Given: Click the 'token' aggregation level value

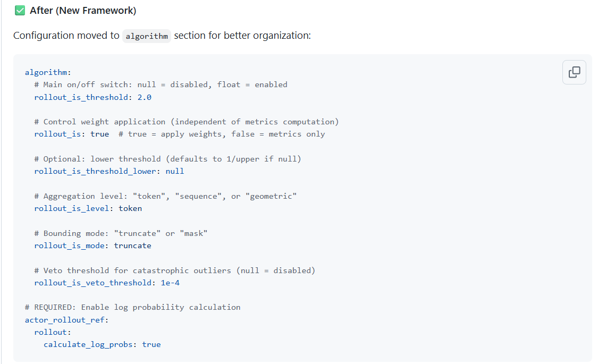Looking at the screenshot, I should click(x=130, y=208).
